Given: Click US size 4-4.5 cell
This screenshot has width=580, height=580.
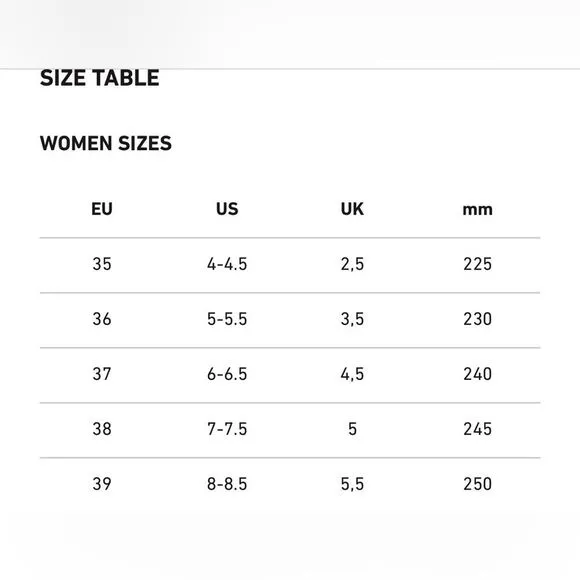Looking at the screenshot, I should click(x=227, y=264).
